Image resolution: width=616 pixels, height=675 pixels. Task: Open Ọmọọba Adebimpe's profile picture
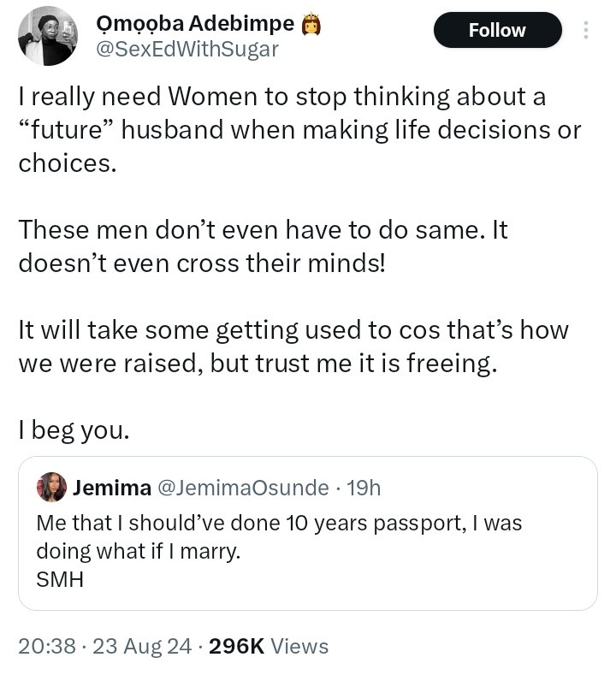coord(46,36)
